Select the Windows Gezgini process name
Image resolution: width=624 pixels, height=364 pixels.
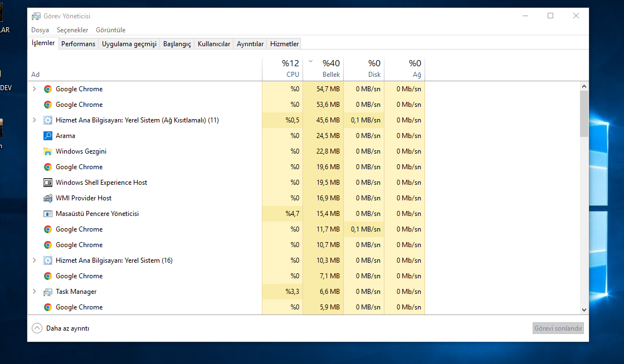pyautogui.click(x=81, y=151)
